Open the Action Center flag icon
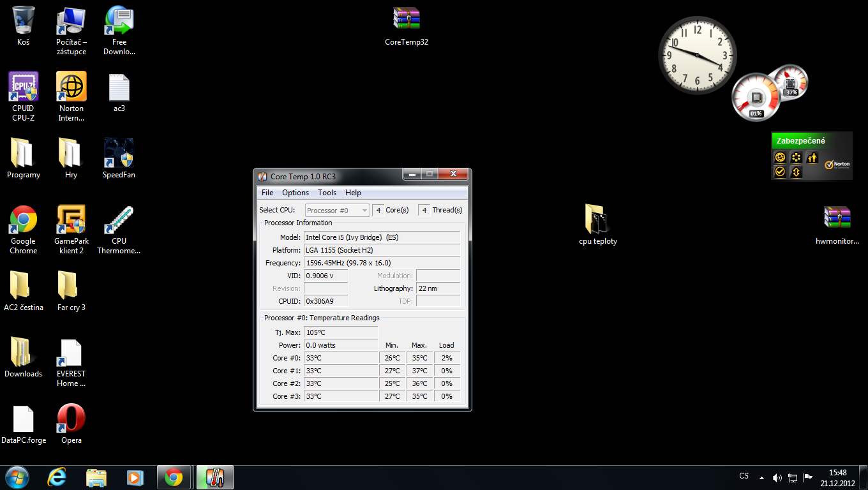This screenshot has width=868, height=490. [x=808, y=477]
